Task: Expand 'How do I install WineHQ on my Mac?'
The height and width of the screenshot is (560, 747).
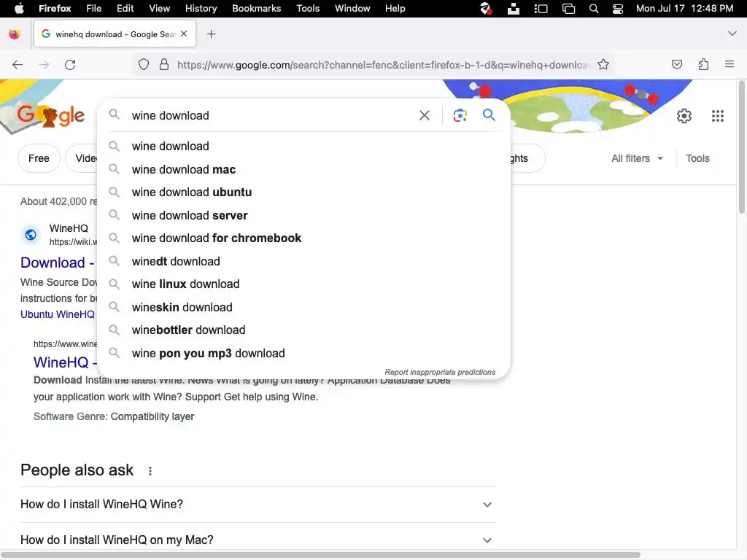Action: pyautogui.click(x=258, y=540)
